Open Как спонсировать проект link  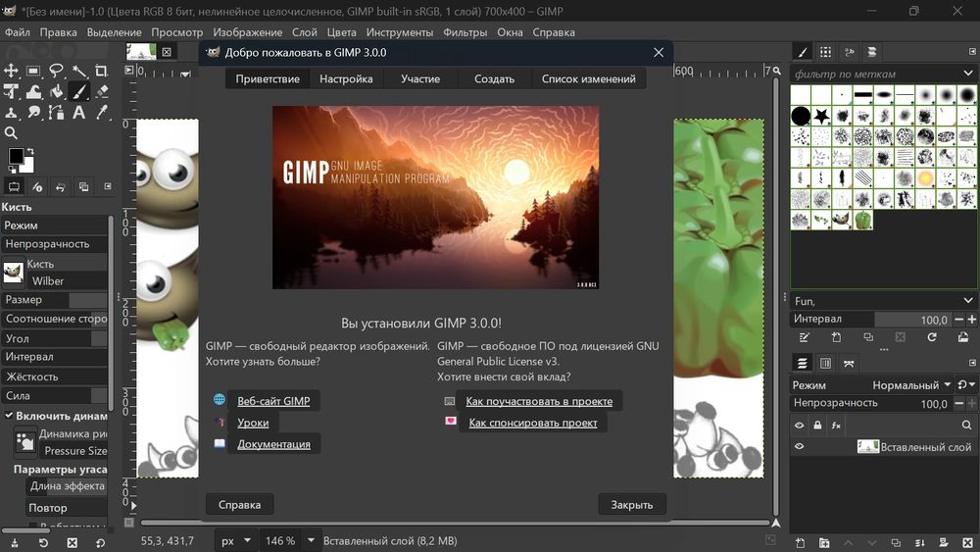click(533, 423)
